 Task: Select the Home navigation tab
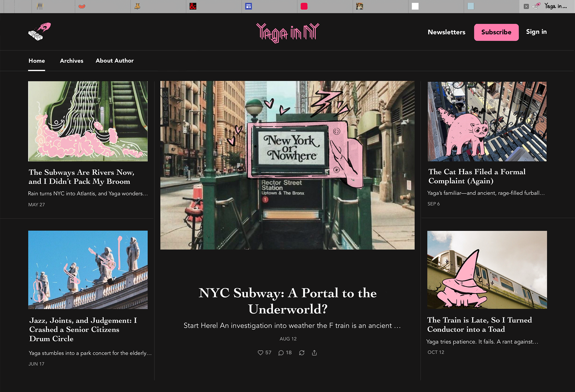click(x=37, y=61)
